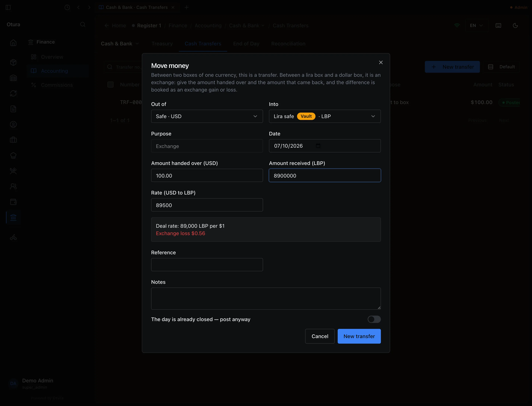Open the chef hat icon in sidebar
Screen dimensions: 532x406
(13, 155)
